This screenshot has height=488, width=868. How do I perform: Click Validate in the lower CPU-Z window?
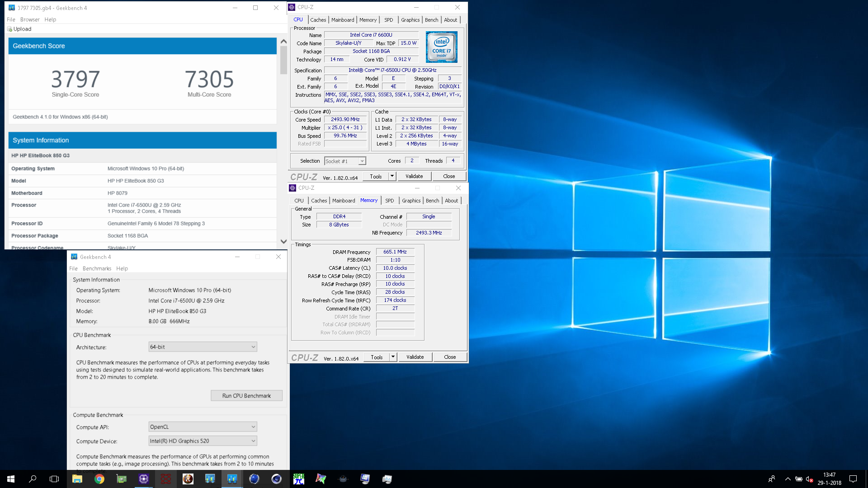pos(415,357)
